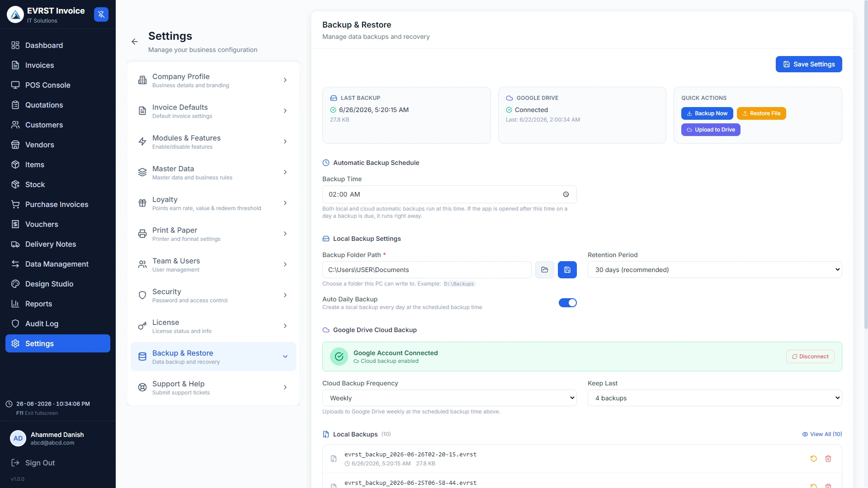The image size is (868, 488).
Task: Open folder browser for backup path
Action: [545, 270]
